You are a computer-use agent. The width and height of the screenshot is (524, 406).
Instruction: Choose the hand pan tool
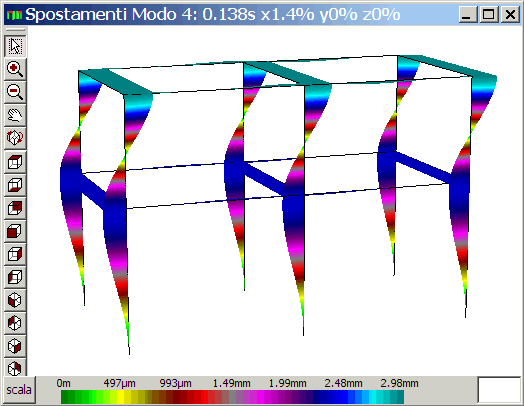[15, 115]
